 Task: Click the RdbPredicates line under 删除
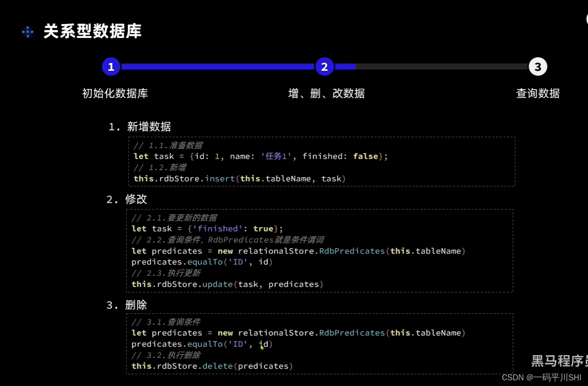(x=299, y=333)
